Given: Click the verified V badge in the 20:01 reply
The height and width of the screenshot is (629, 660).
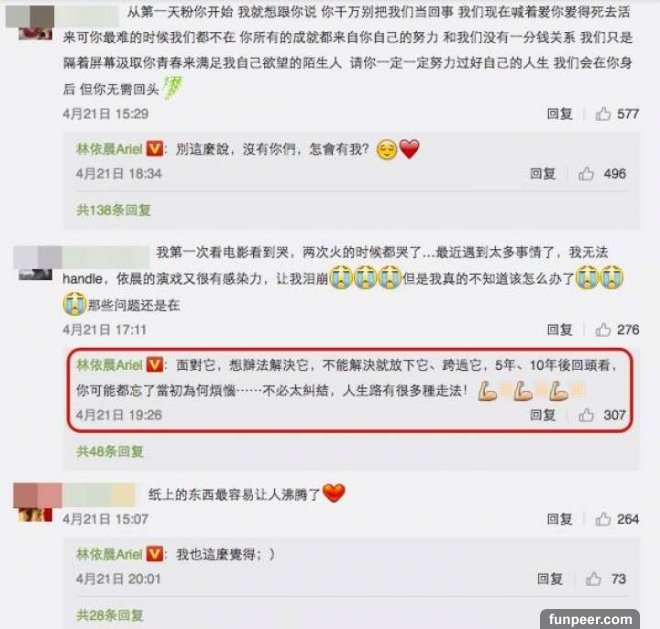Looking at the screenshot, I should pyautogui.click(x=154, y=554).
